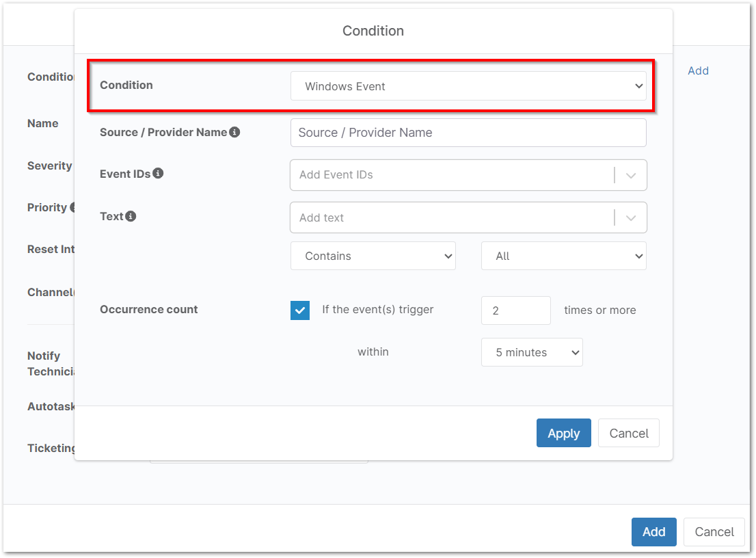The image size is (756, 558).
Task: Click the info icon next to Event IDs
Action: click(x=158, y=174)
